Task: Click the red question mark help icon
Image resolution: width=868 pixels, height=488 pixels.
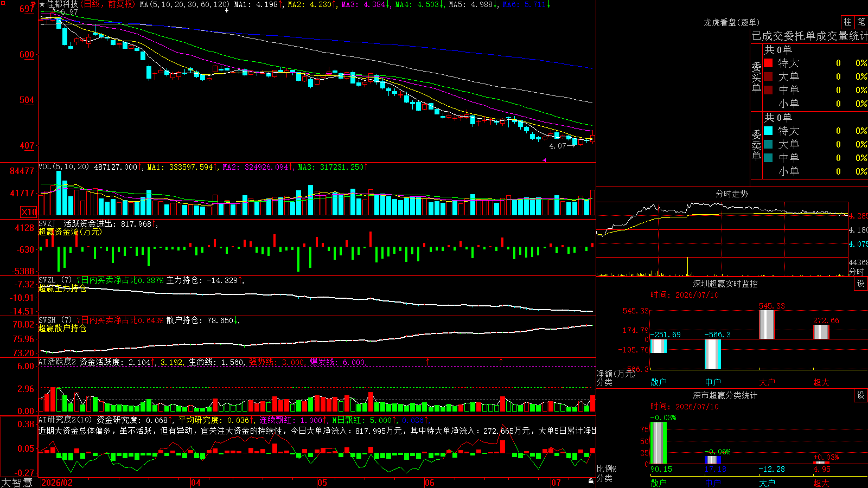Action: point(34,4)
